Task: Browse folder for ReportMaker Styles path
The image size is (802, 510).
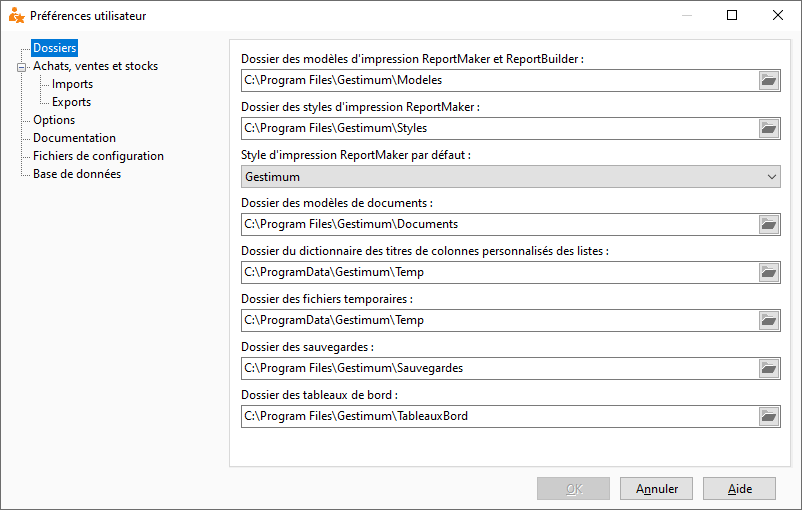Action: (768, 129)
